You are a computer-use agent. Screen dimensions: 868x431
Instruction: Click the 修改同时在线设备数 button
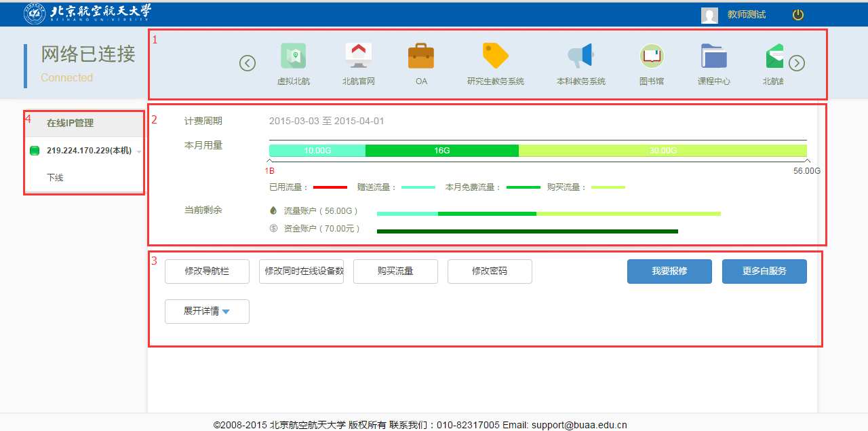point(301,271)
